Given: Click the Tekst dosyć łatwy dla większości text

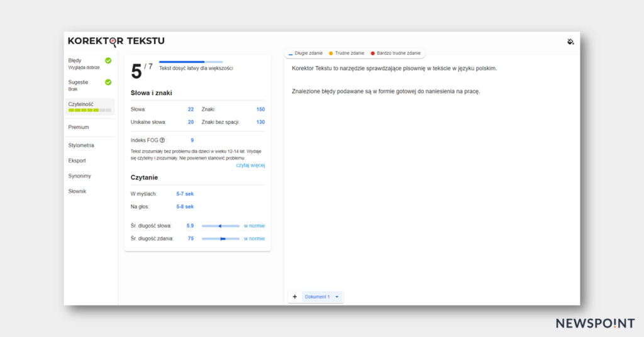Looking at the screenshot, I should click(x=196, y=69).
